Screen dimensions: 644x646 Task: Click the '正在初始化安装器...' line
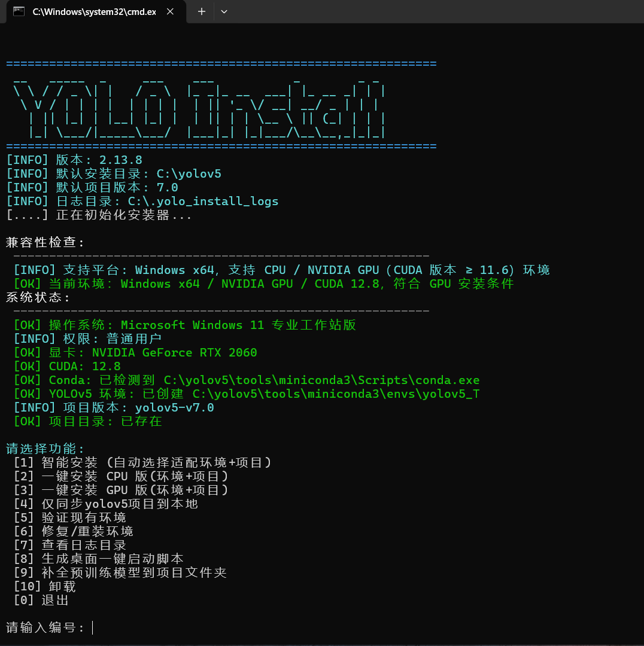tap(99, 215)
